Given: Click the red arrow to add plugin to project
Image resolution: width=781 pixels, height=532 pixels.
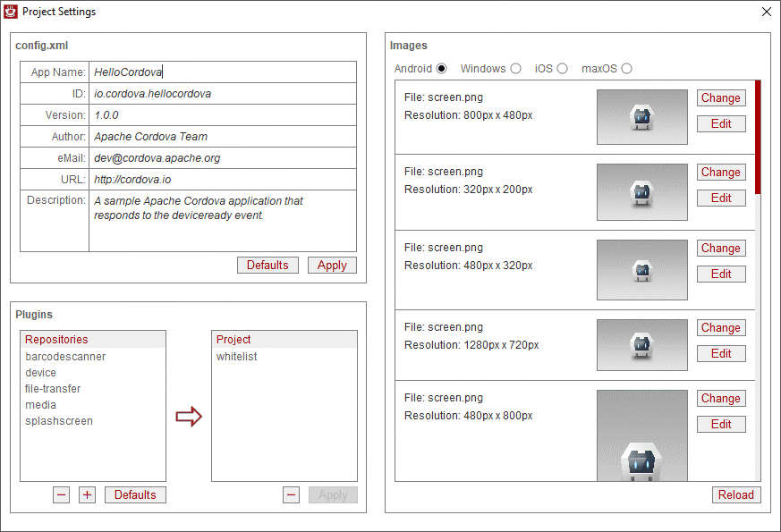Looking at the screenshot, I should [x=189, y=417].
